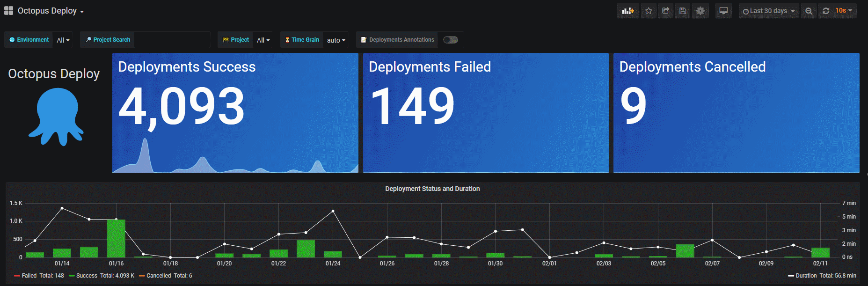Star this dashboard as favorite
868x286 pixels.
[649, 11]
